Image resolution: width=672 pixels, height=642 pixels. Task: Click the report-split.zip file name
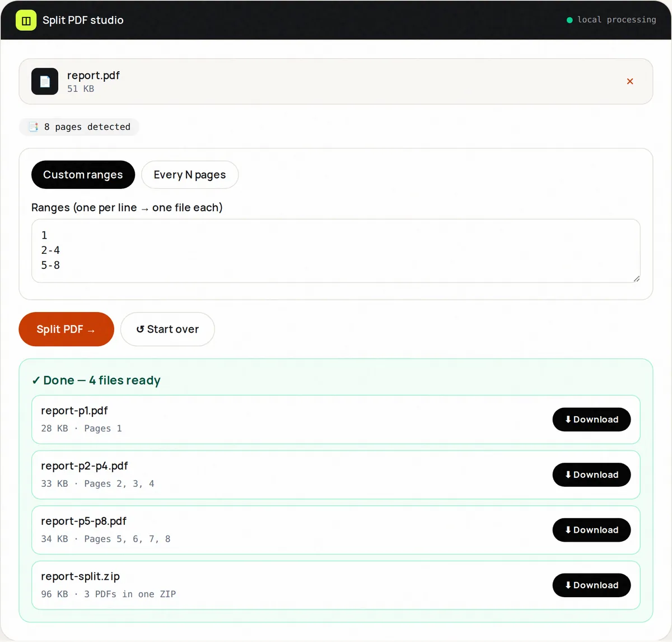[81, 576]
